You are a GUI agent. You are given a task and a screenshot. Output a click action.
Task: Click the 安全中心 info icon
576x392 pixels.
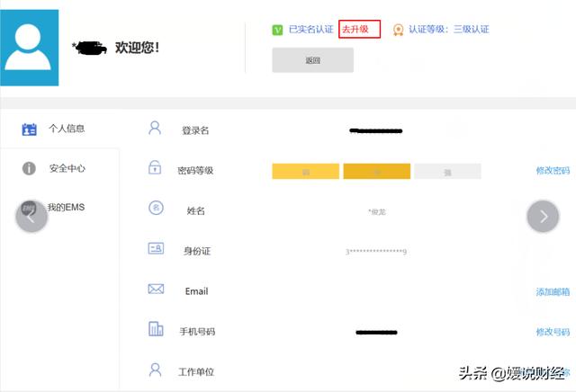pyautogui.click(x=29, y=168)
